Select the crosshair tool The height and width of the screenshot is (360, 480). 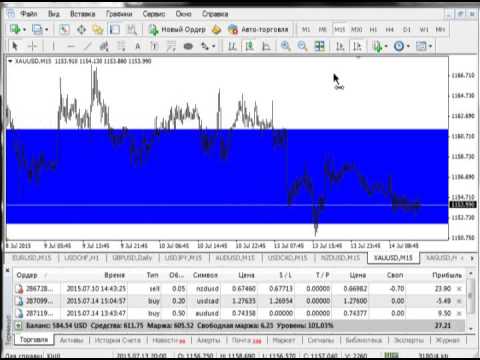(33, 46)
